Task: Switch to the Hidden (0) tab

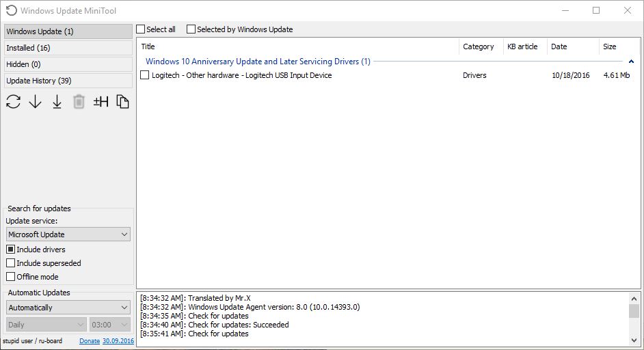Action: (68, 64)
